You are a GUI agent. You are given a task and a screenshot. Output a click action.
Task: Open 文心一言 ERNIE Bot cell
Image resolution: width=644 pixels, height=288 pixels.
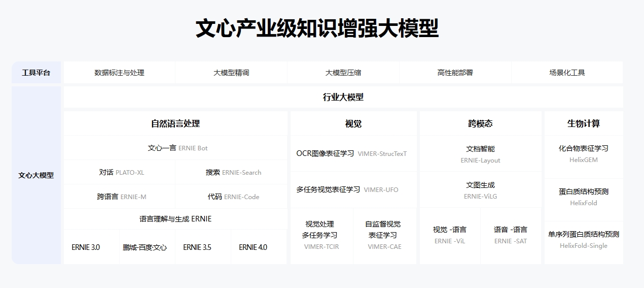175,148
